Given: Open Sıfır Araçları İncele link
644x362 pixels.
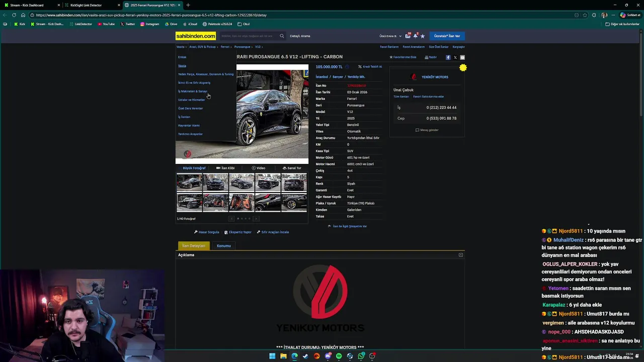Looking at the screenshot, I should tap(273, 232).
